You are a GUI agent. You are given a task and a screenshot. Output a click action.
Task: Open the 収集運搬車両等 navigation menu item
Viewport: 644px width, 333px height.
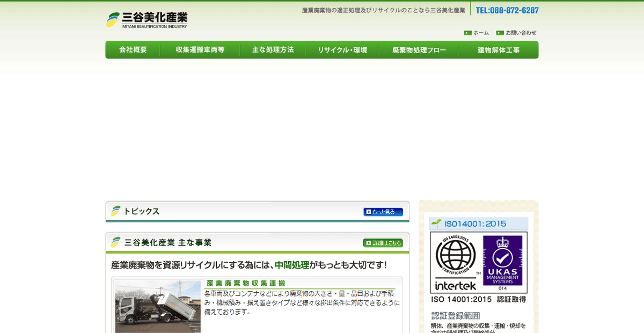tap(200, 49)
